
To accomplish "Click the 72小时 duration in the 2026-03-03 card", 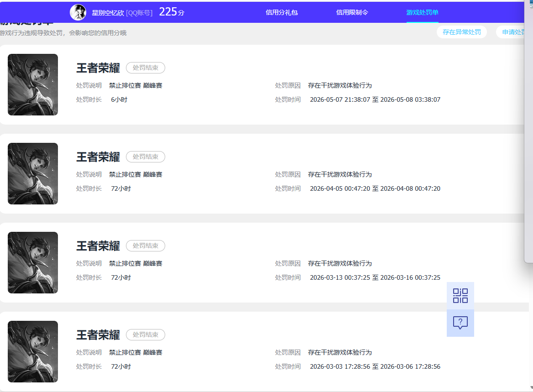I will pos(120,367).
